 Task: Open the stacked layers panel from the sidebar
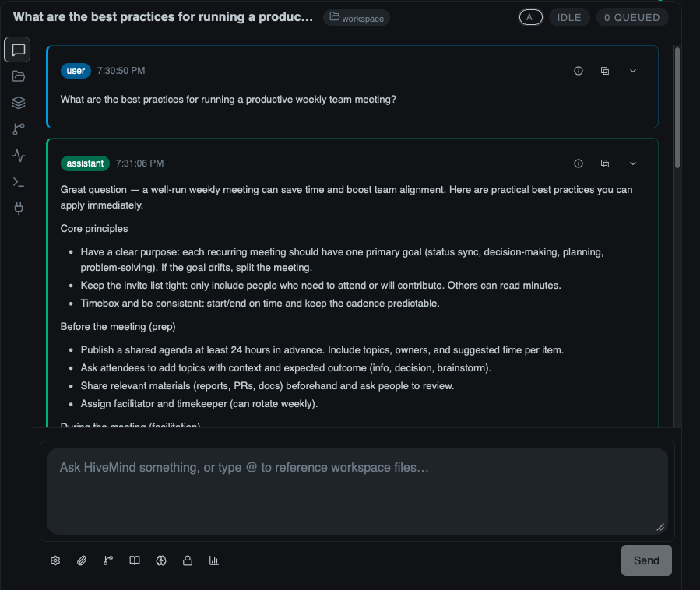pos(18,102)
